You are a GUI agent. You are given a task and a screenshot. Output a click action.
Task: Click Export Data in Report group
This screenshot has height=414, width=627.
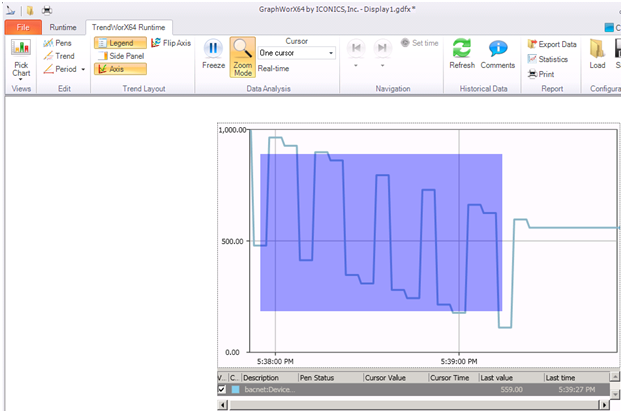click(551, 44)
